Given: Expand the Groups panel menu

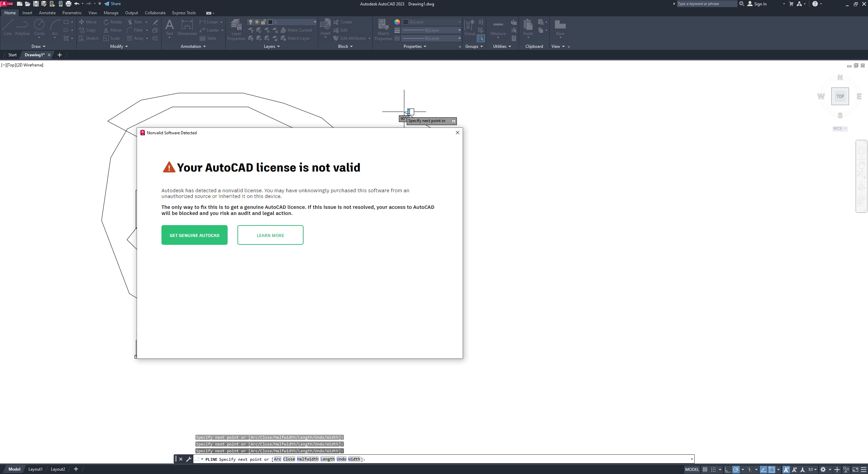Looking at the screenshot, I should click(x=482, y=46).
